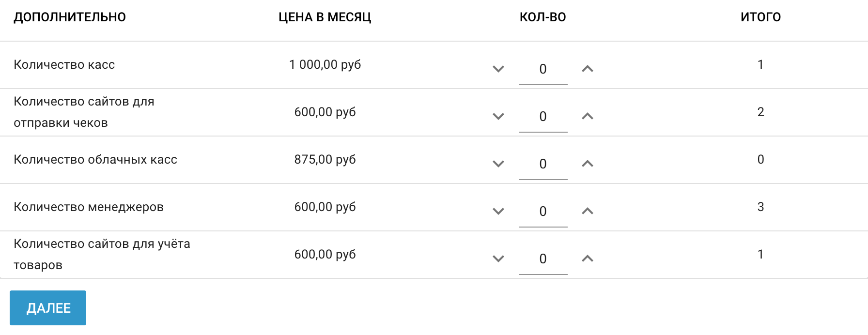
Task: Focus the quantity field for учёта товаров
Action: tap(543, 259)
